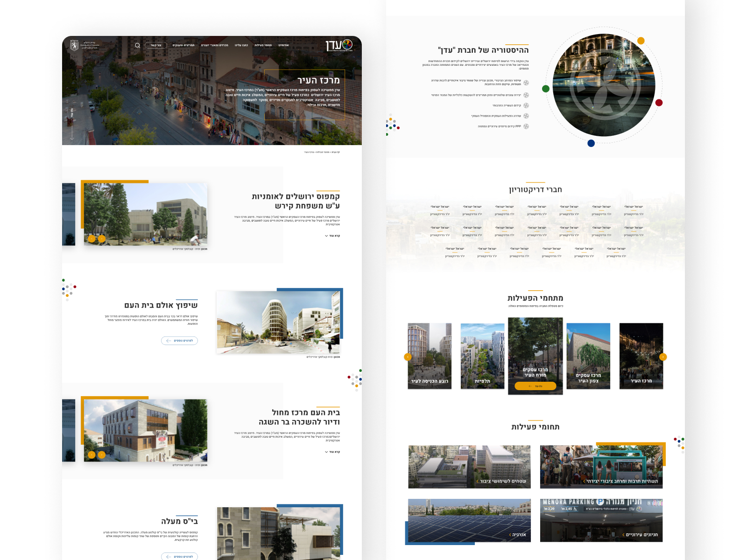
Task: Click details button under שיפוץ אולם בית העם
Action: point(180,341)
